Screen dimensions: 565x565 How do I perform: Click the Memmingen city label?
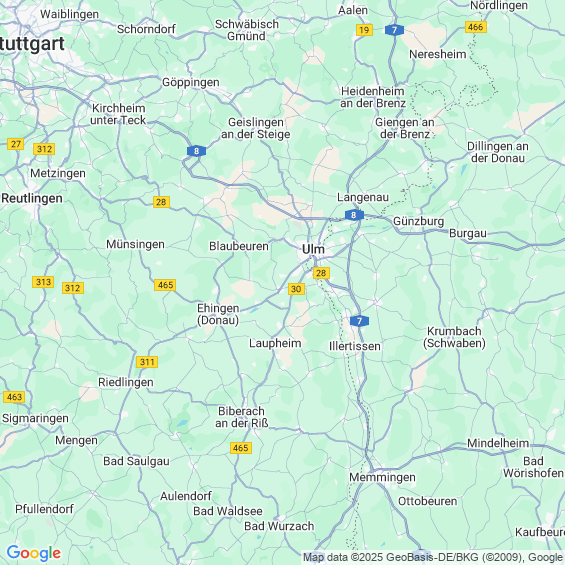point(382,477)
